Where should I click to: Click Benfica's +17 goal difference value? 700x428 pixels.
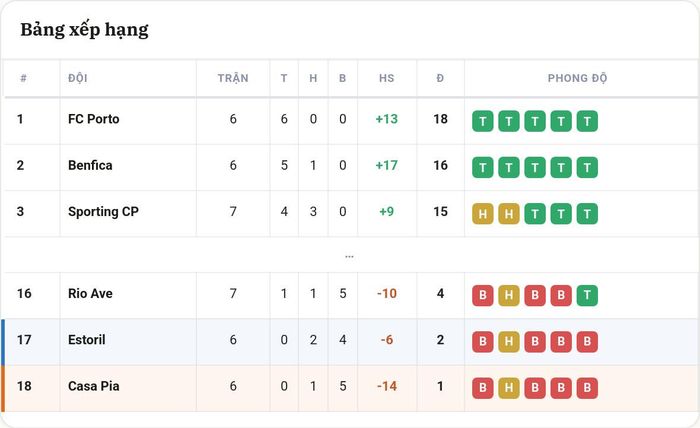[x=387, y=166]
